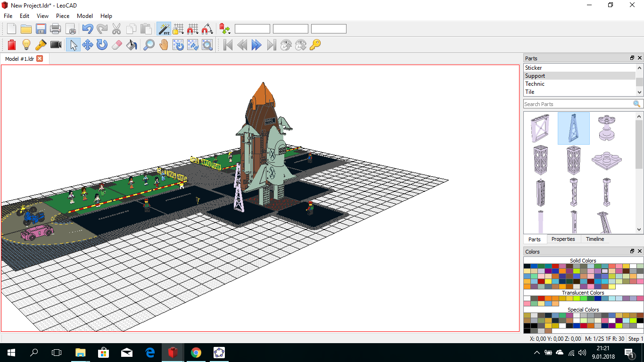The width and height of the screenshot is (644, 362).
Task: Toggle relative transform wand button
Action: [x=164, y=29]
